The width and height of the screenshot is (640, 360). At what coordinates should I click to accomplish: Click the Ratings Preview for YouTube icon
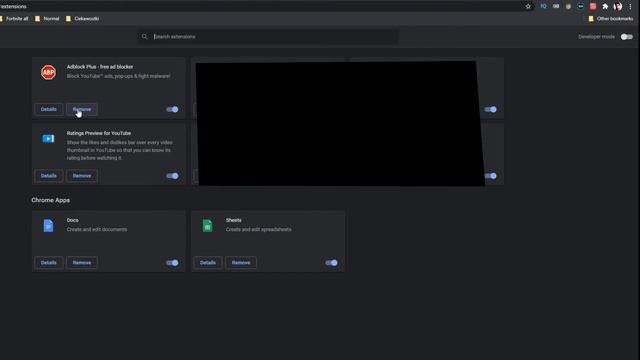(x=48, y=139)
